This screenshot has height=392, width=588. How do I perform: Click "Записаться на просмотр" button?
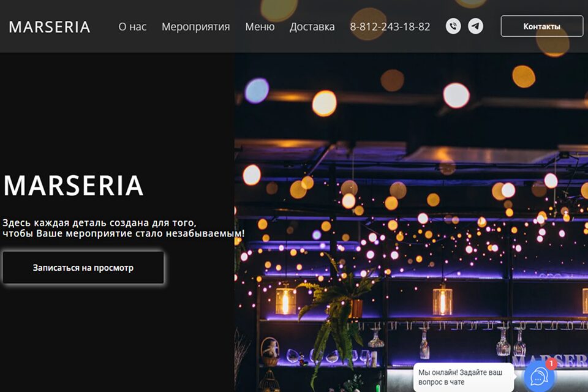pos(83,268)
